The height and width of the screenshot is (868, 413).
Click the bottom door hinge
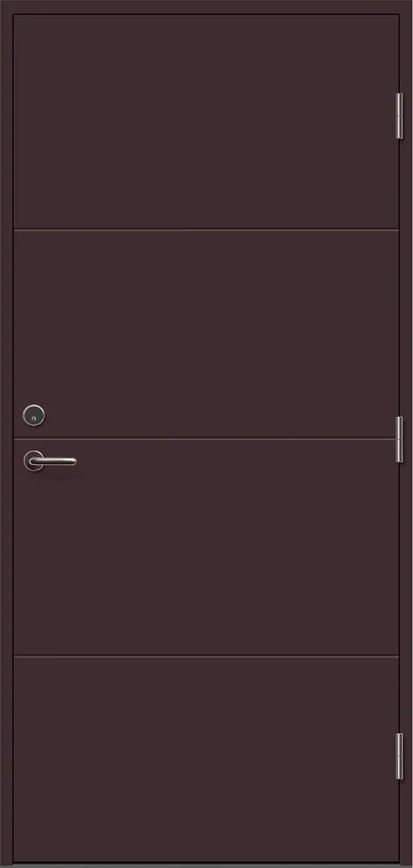(x=399, y=756)
